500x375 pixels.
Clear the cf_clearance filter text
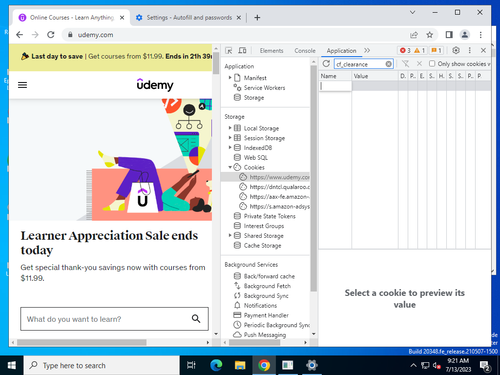[389, 64]
